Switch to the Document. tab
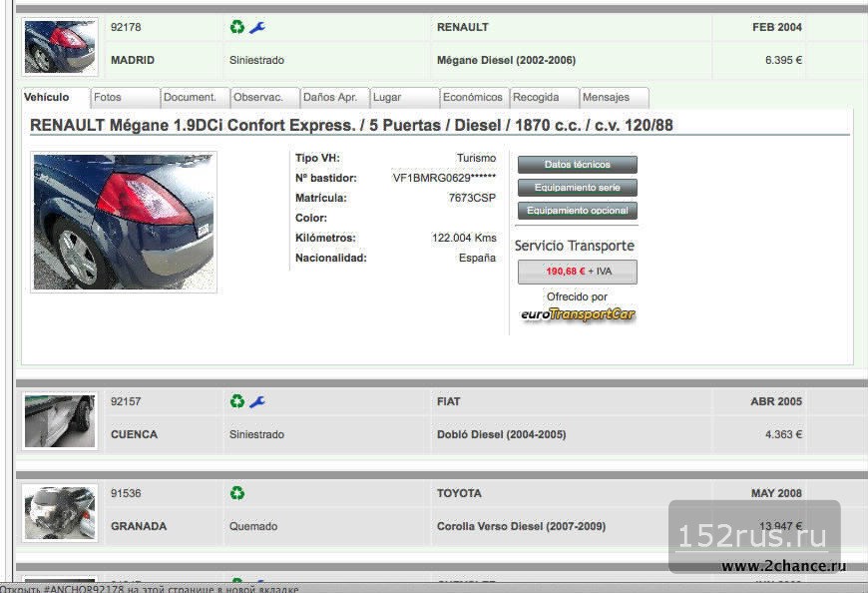Screen dimensions: 868x593 click(195, 97)
